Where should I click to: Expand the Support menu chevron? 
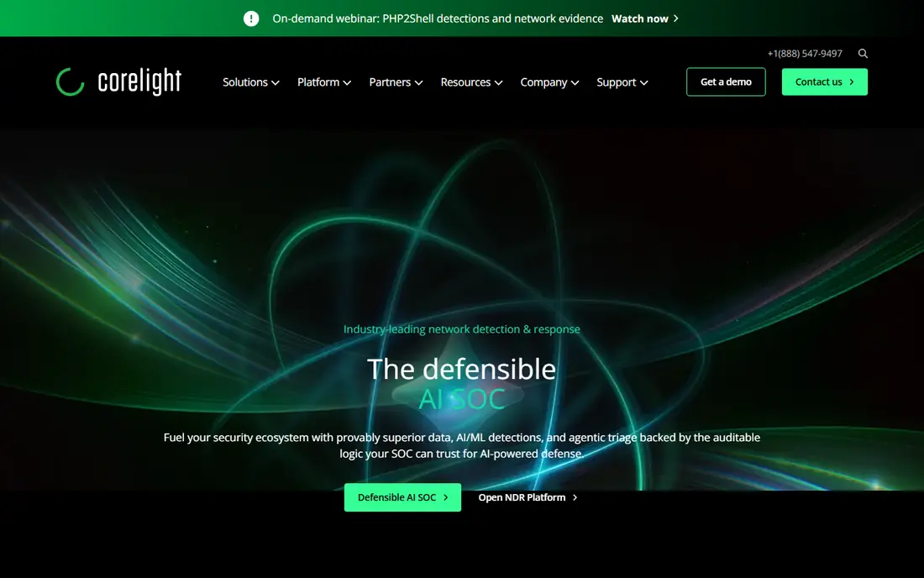click(x=644, y=83)
